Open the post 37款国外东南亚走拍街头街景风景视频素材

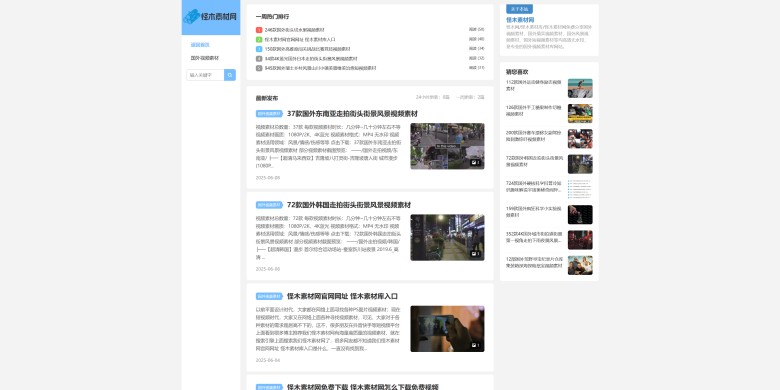coord(352,113)
